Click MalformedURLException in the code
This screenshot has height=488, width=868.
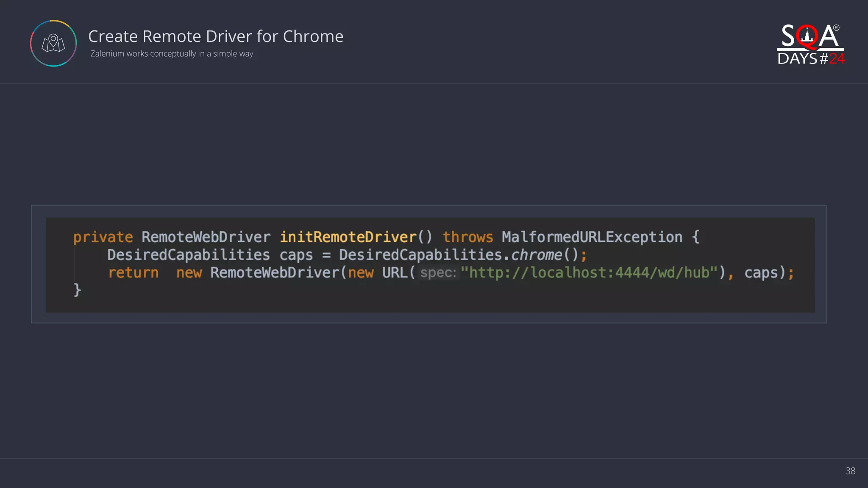point(592,237)
